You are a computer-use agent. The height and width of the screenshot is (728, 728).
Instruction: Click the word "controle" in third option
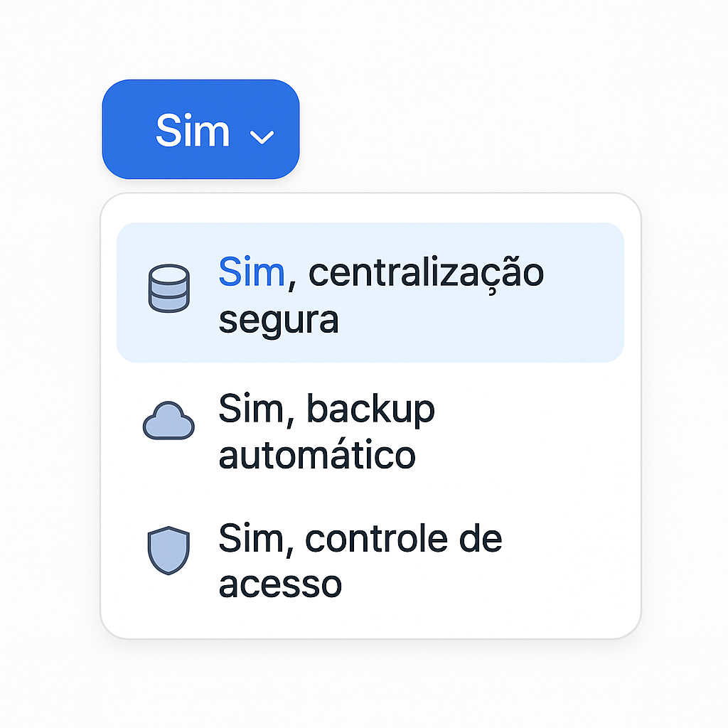[376, 539]
